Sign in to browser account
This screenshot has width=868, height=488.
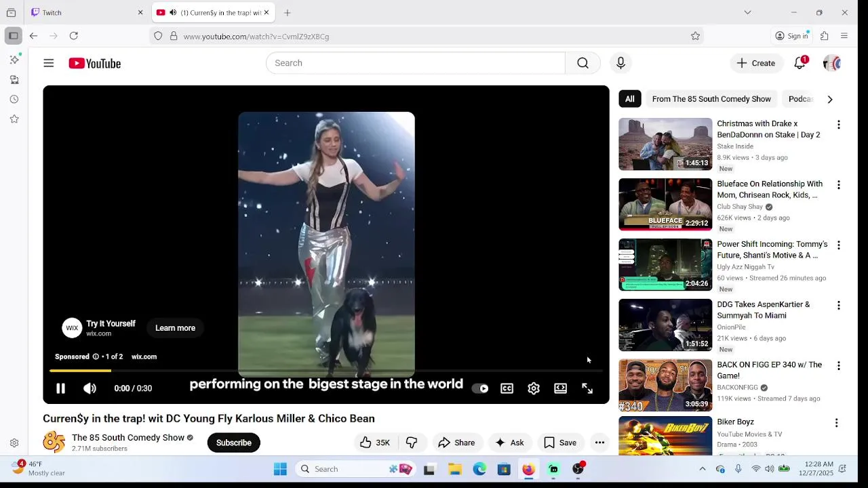792,36
